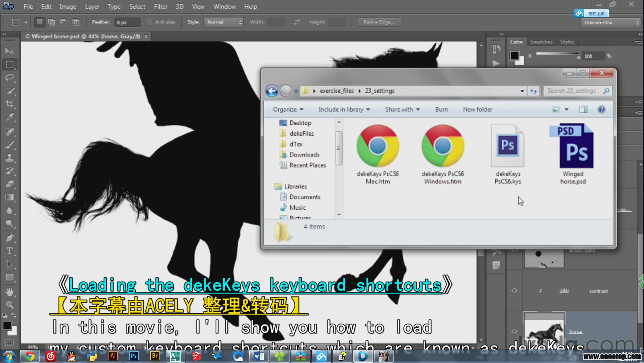Select the Eyedropper tool
The image size is (644, 363).
pos(9,118)
